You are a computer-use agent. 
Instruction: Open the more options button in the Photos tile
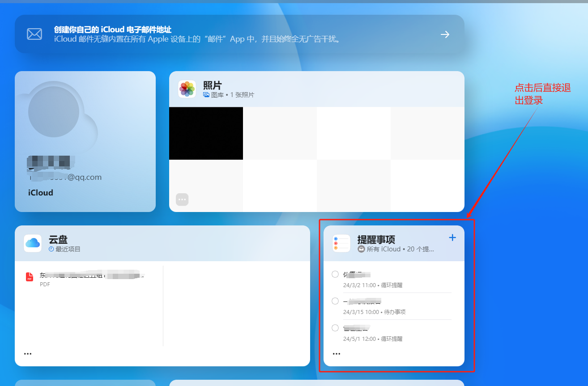tap(182, 199)
